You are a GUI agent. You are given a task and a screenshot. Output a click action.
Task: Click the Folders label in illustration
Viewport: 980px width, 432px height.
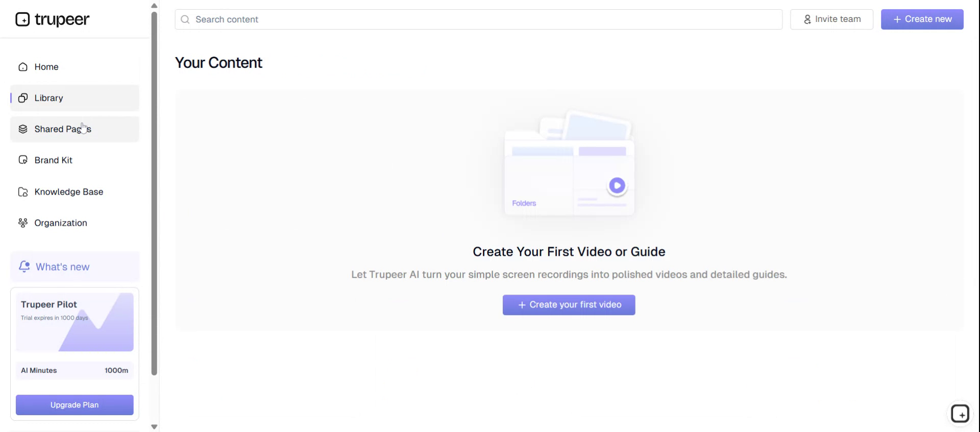(x=524, y=203)
